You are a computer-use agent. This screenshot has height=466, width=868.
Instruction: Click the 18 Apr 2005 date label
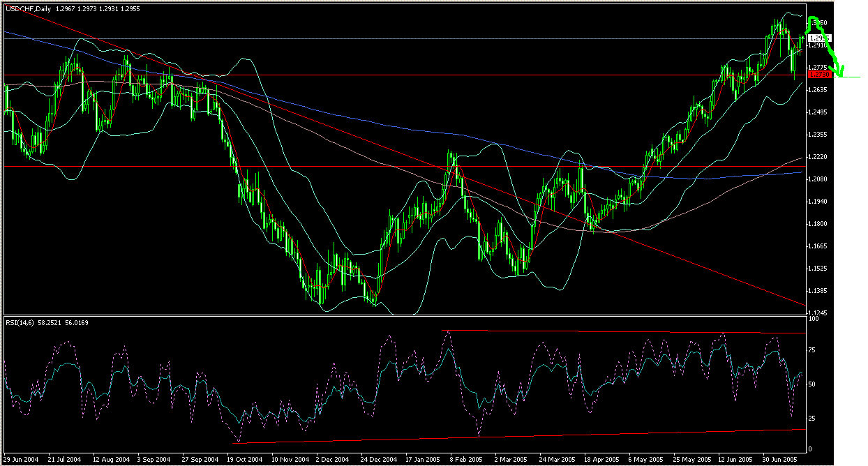coord(603,460)
